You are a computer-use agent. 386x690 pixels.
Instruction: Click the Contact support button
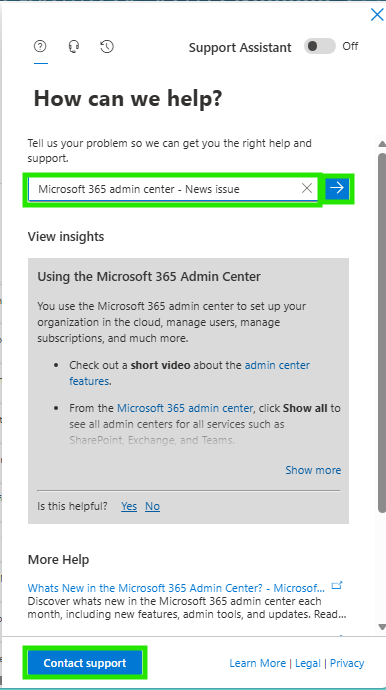[85, 663]
